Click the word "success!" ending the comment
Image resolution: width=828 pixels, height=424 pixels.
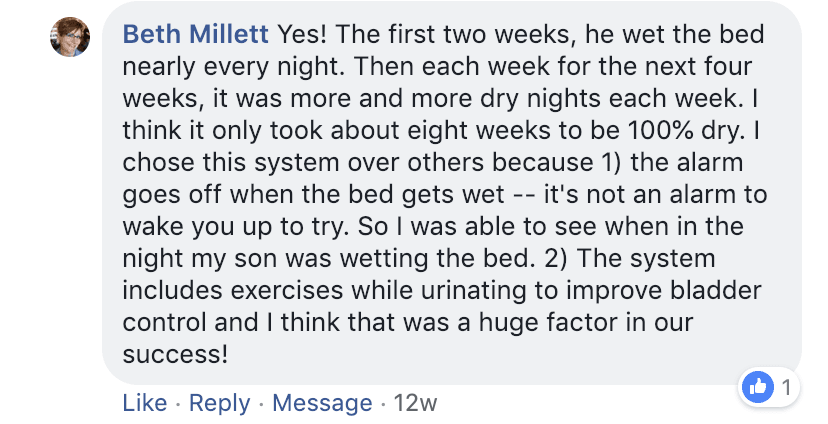coord(175,355)
